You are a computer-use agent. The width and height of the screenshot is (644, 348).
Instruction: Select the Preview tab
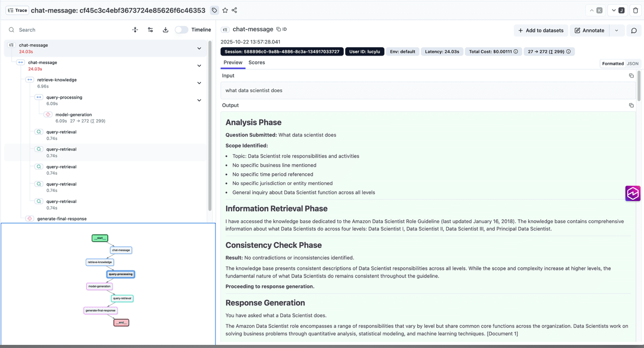point(233,63)
